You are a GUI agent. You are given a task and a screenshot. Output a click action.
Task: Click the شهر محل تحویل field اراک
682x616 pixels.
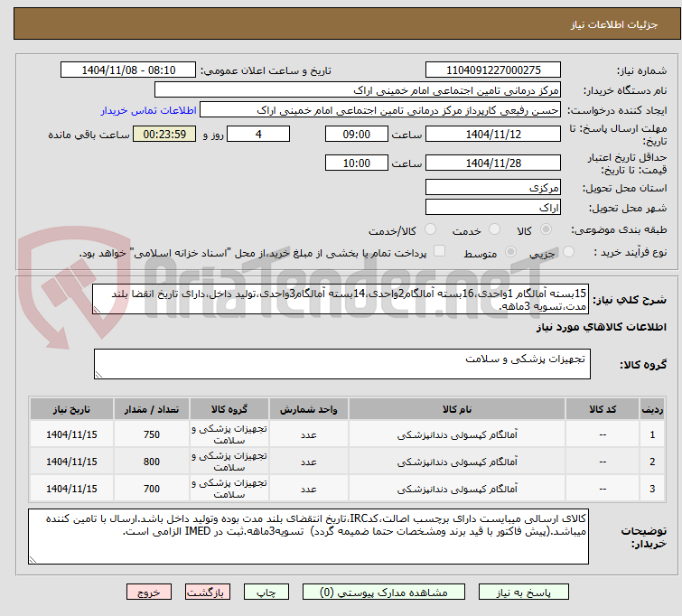493,207
